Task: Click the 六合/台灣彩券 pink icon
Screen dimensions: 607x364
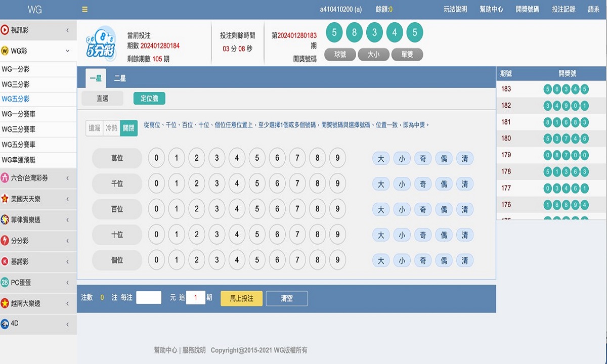Action: 5,178
